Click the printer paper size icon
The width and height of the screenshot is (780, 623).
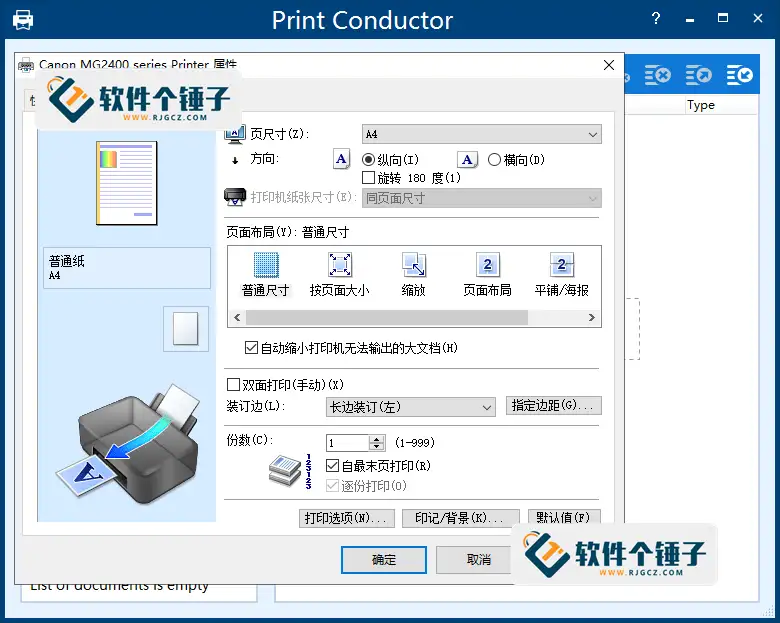[x=235, y=197]
